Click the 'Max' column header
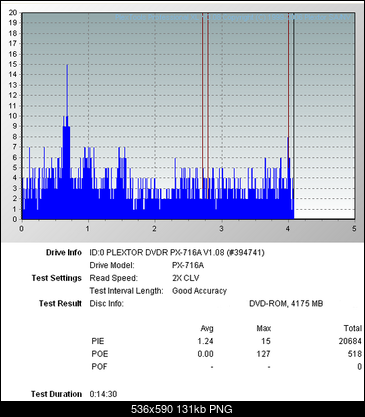 pos(264,329)
